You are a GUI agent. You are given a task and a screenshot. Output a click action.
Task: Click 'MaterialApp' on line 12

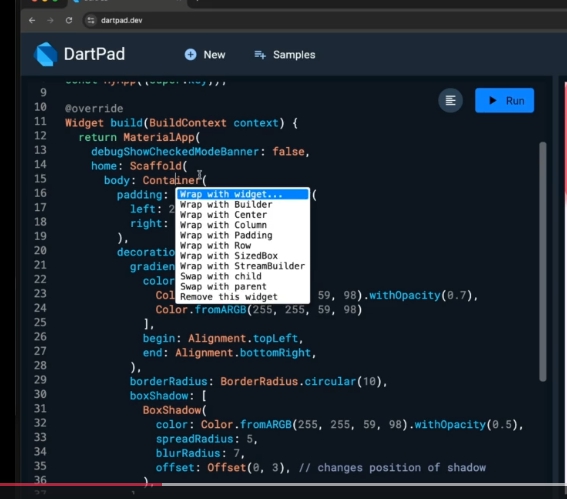pos(159,137)
